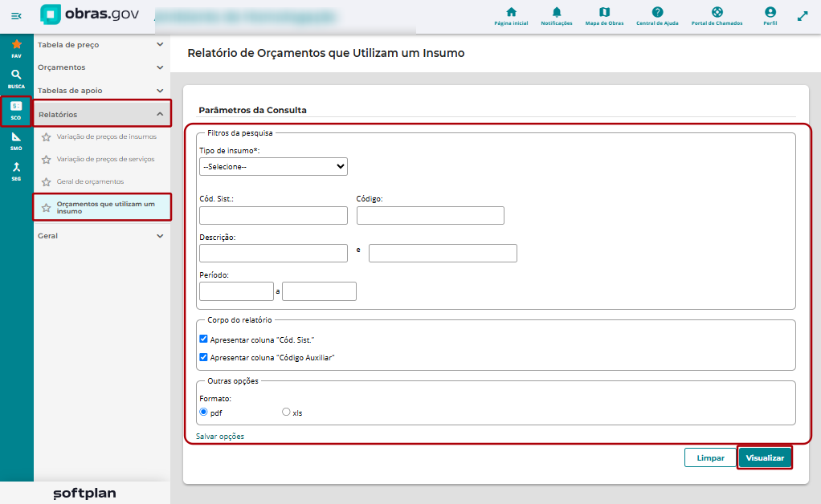Select the SCO module icon
The width and height of the screenshot is (821, 504).
[16, 111]
